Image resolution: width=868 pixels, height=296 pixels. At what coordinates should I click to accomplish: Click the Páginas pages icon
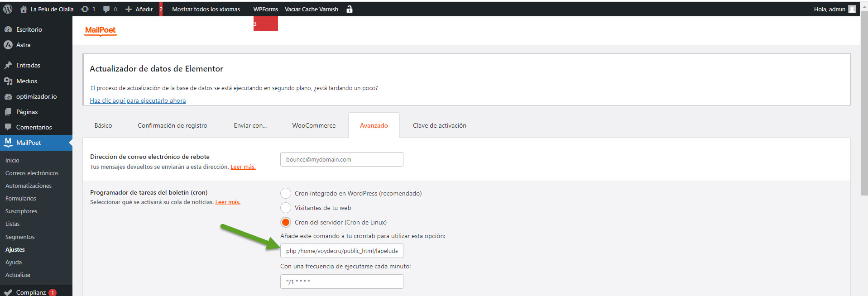point(8,112)
